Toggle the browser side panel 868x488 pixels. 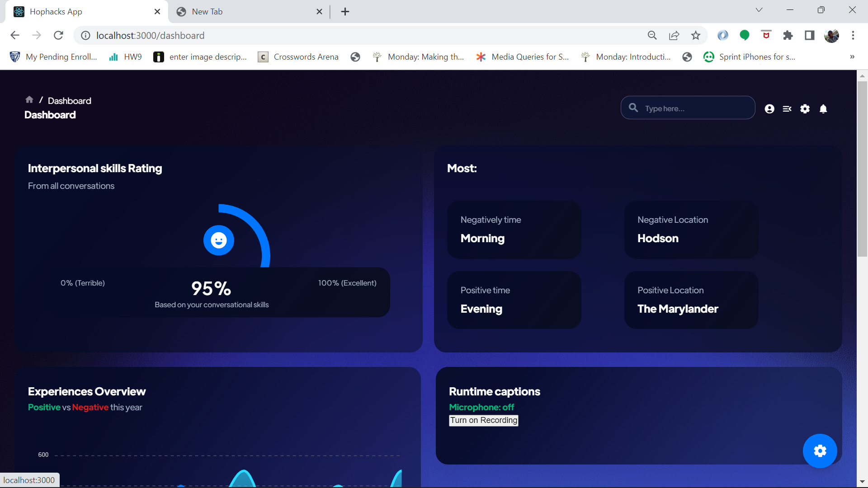coord(810,35)
